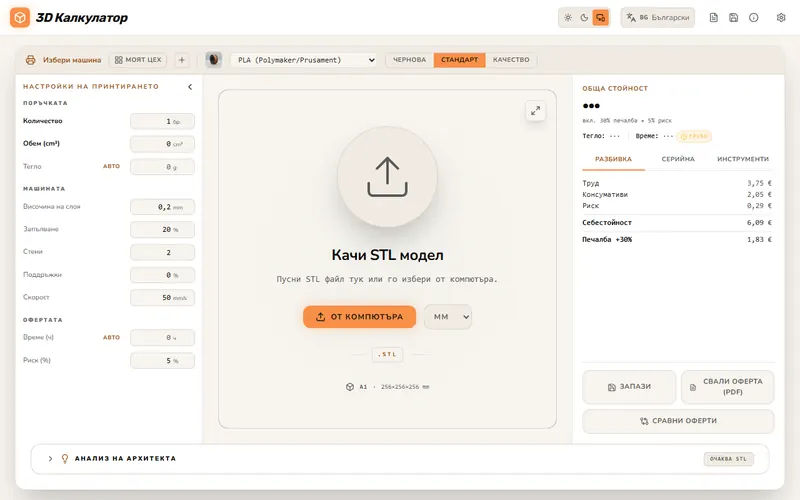Viewport: 800px width, 500px height.
Task: Click ОТ КОМПЮТЪРА upload button
Action: [360, 317]
